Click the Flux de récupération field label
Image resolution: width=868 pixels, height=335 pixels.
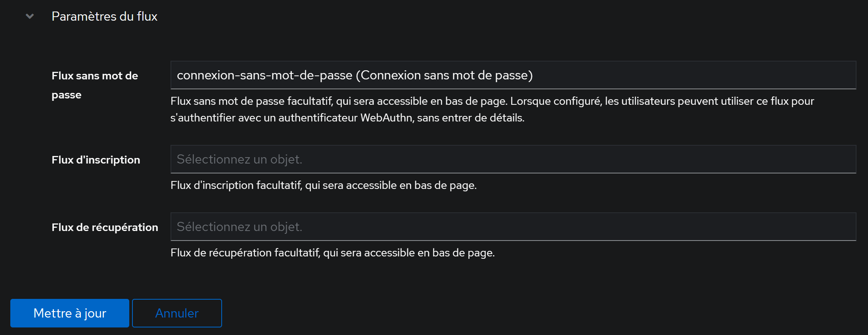tap(105, 227)
